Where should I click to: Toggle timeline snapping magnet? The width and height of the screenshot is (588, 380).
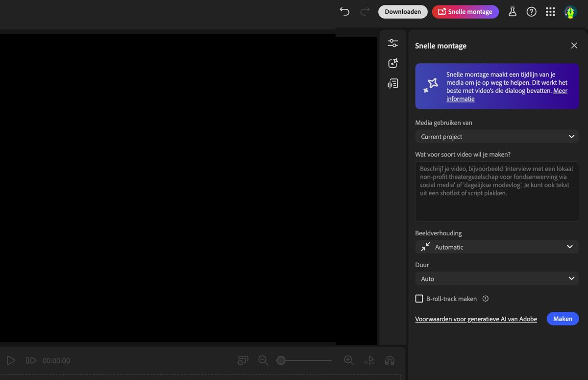coord(390,360)
